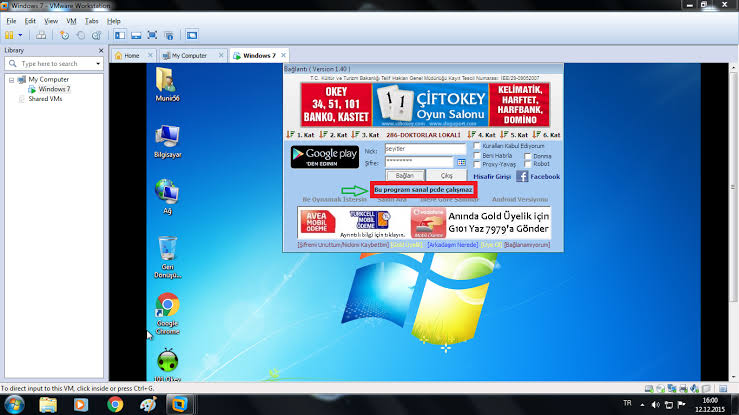
Task: Open the power options dropdown arrow
Action: 20,35
